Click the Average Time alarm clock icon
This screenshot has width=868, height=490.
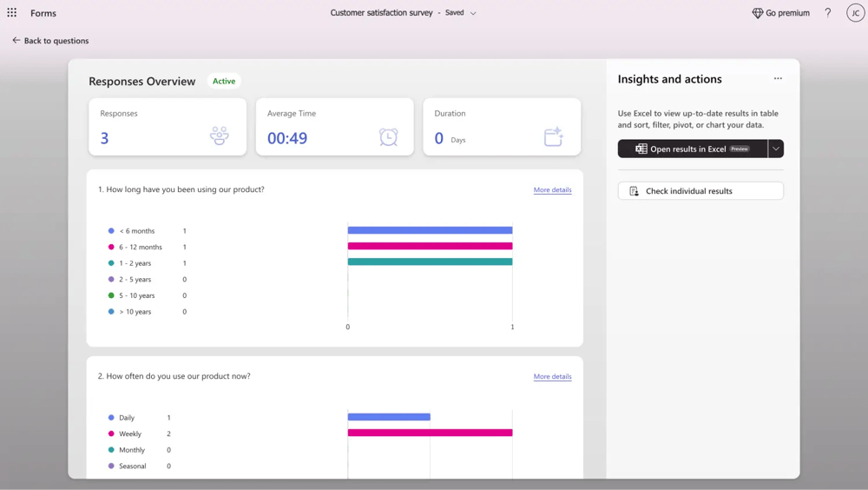click(388, 136)
